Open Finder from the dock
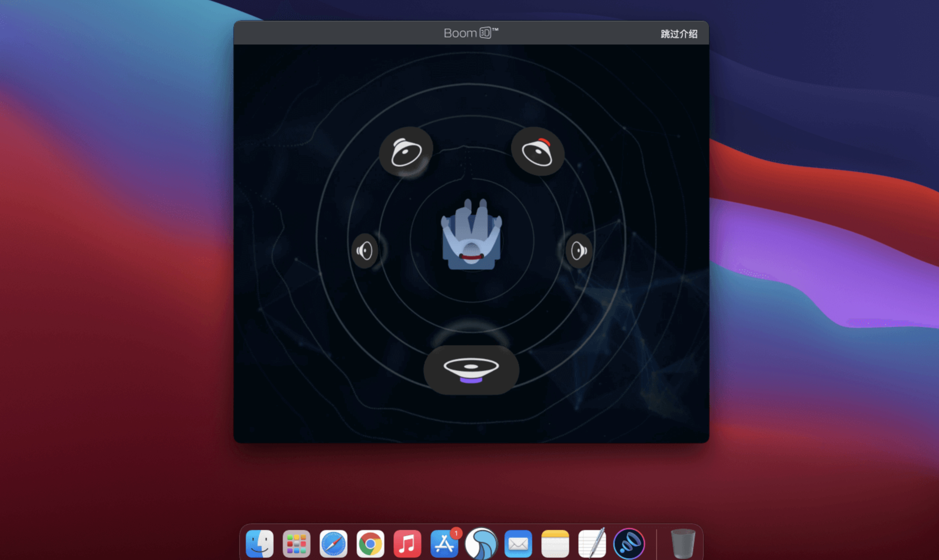939x560 pixels. point(260,544)
